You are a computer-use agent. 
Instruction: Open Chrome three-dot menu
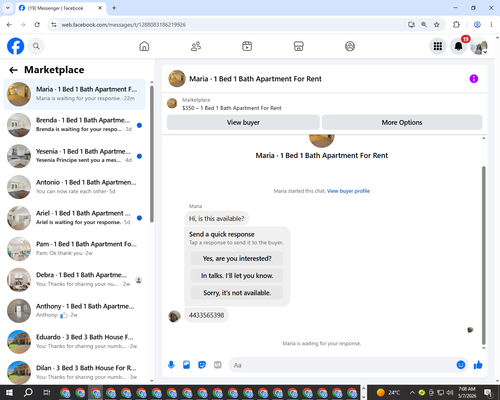click(x=491, y=25)
